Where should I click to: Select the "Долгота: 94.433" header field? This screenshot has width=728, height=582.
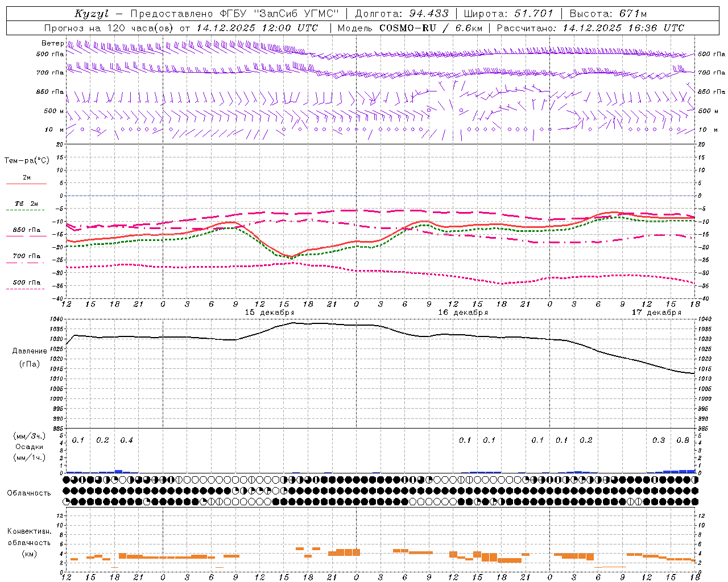(x=402, y=14)
